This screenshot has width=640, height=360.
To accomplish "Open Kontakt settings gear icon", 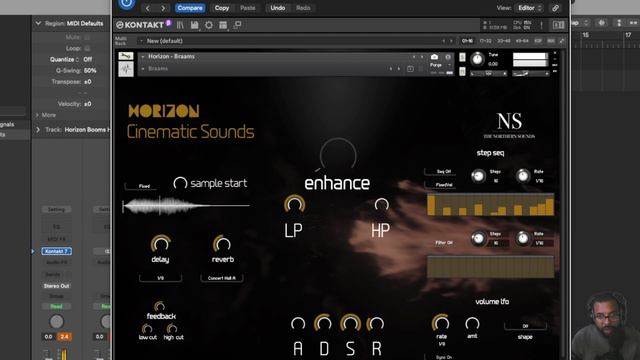I will (209, 25).
